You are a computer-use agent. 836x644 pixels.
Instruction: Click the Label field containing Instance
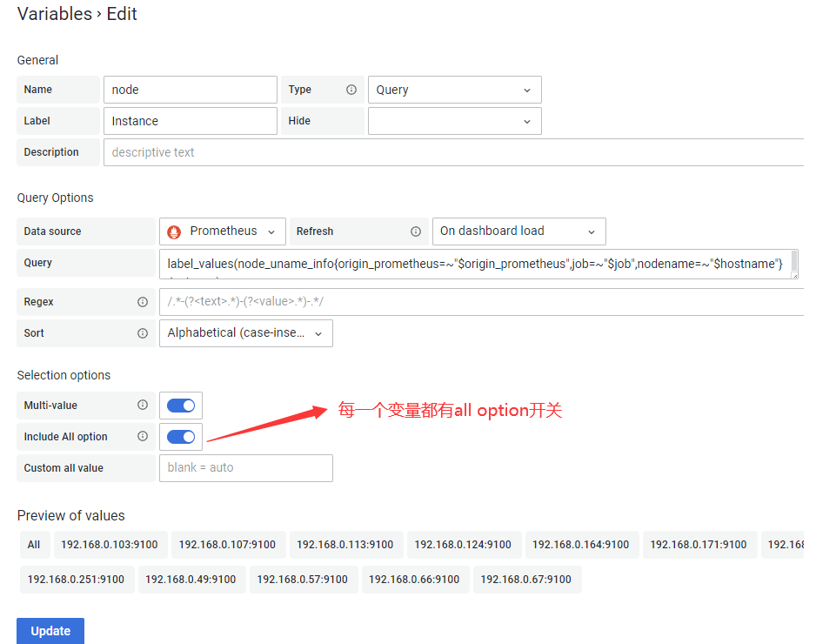point(191,121)
